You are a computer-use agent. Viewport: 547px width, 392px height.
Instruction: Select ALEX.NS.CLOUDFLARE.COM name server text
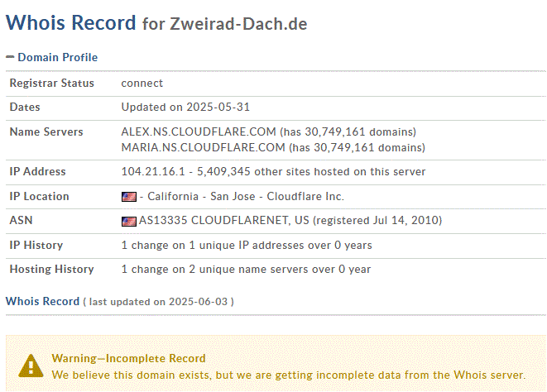(x=199, y=131)
